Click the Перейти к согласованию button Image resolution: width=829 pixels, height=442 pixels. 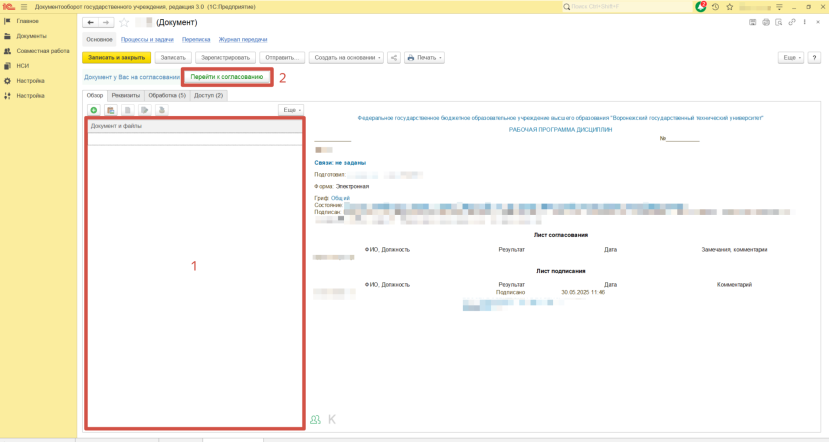coord(227,77)
